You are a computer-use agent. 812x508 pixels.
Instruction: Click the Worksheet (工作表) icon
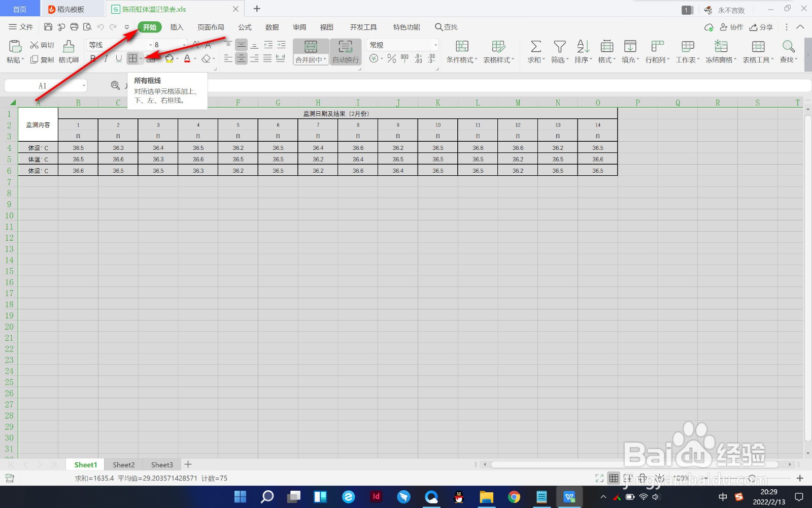[x=688, y=47]
